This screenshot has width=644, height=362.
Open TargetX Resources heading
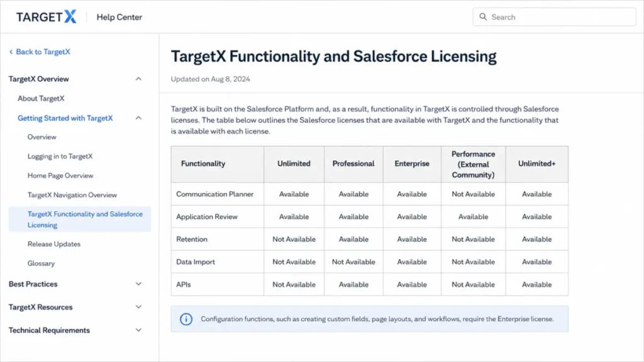[40, 307]
